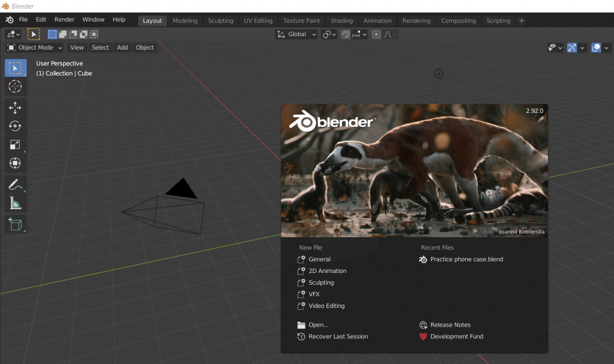The width and height of the screenshot is (614, 364).
Task: Open the recent file Practice phone case.blend
Action: [466, 259]
